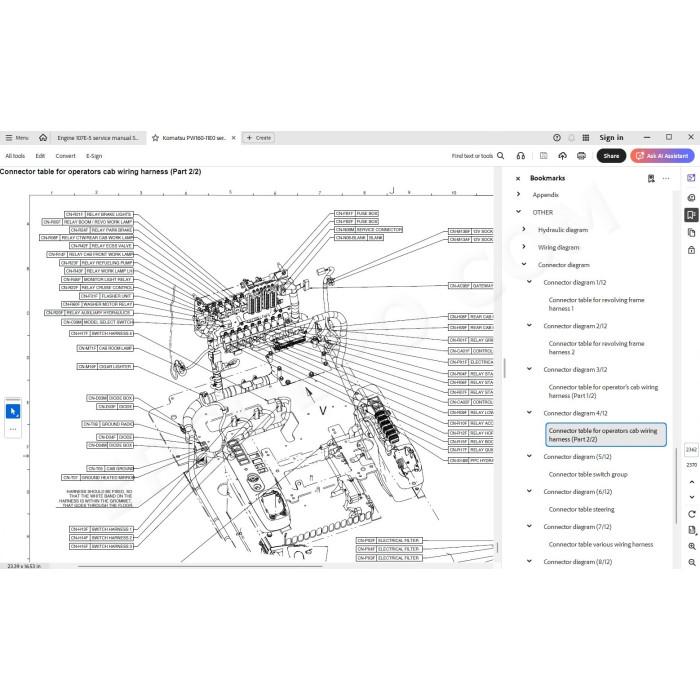Viewport: 700px width, 700px height.
Task: Open Bookmarks panel options ellipsis
Action: point(666,179)
